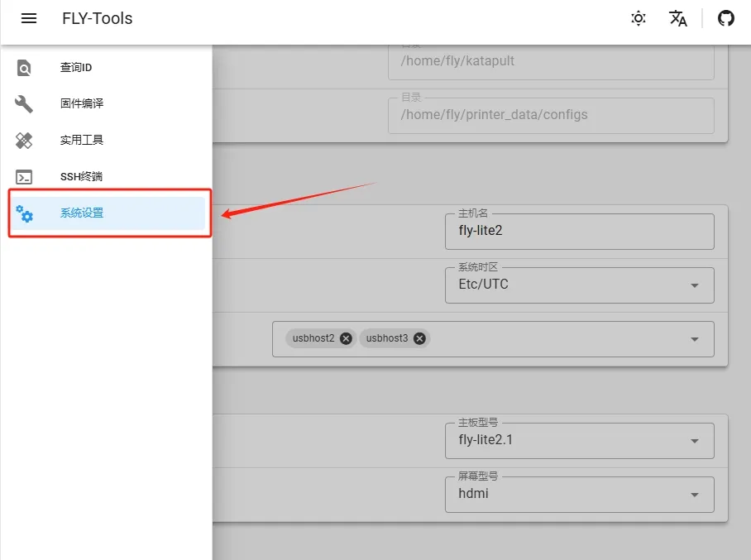Click the 系统设置 gears icon
The height and width of the screenshot is (560, 751).
tap(25, 213)
